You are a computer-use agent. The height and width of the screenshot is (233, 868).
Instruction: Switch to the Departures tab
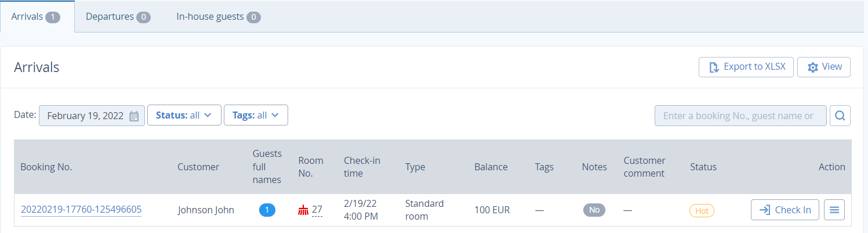(118, 16)
